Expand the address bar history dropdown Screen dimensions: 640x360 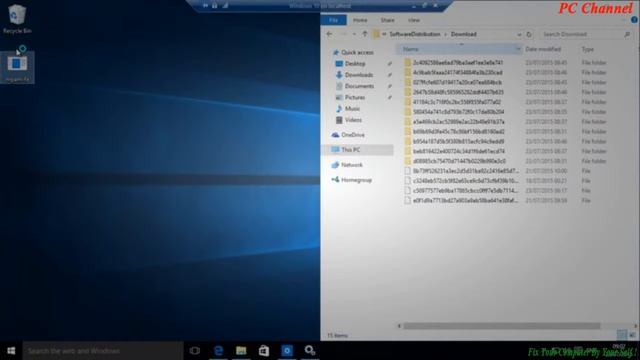[519, 35]
